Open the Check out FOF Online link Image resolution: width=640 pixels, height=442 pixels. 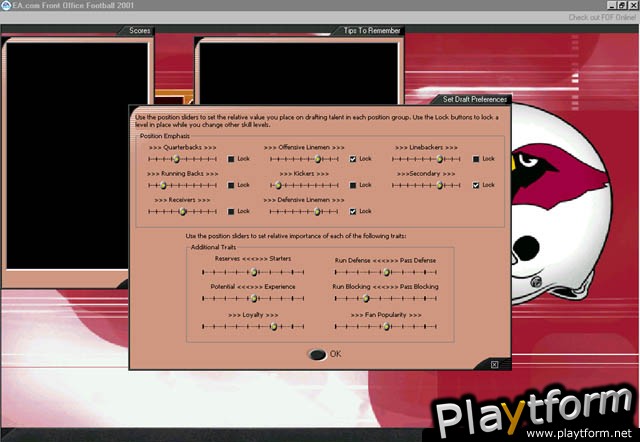pyautogui.click(x=602, y=18)
